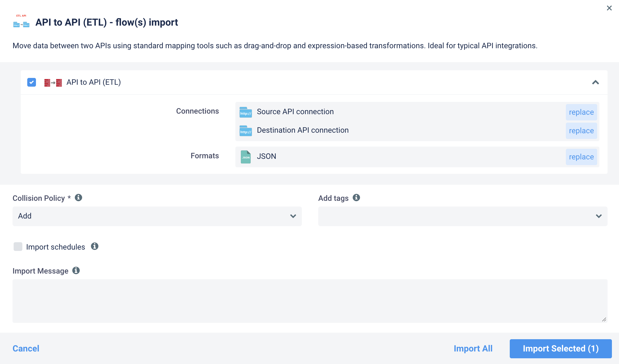This screenshot has height=364, width=619.
Task: Replace the JSON format
Action: (x=581, y=157)
